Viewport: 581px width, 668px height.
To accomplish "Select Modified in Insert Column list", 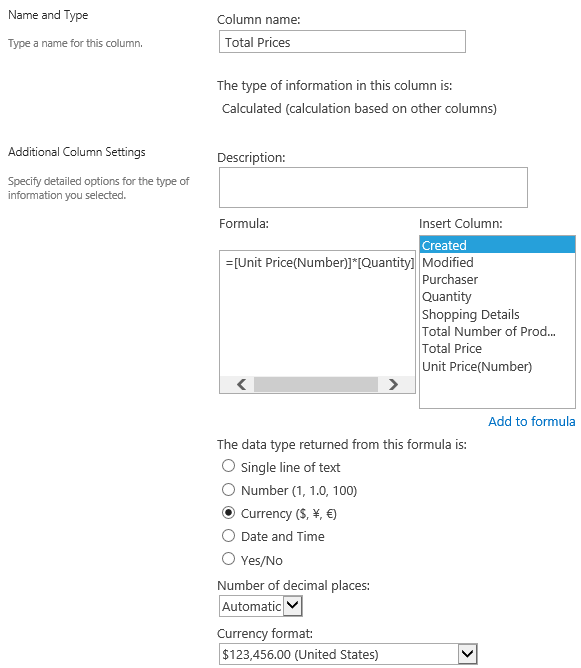I will 497,262.
